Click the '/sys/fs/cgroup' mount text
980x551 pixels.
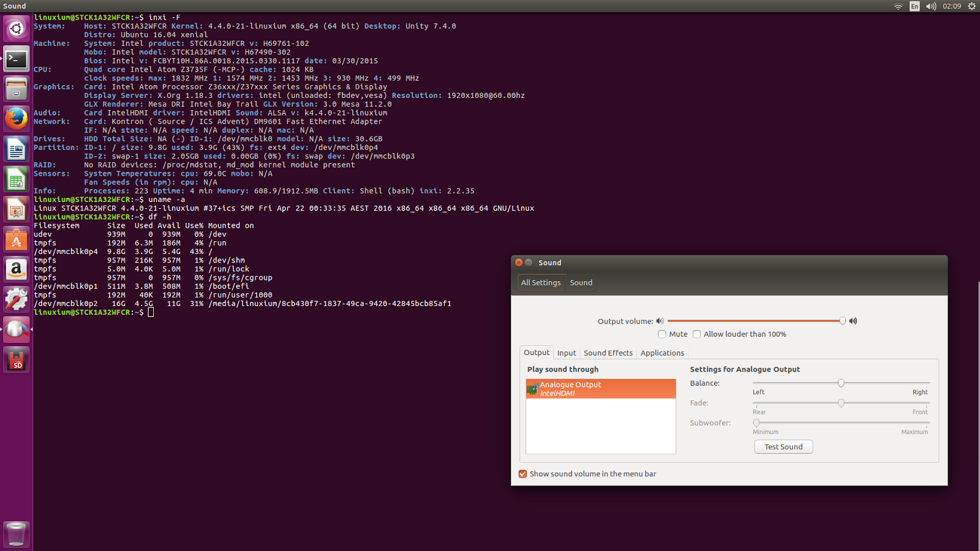pos(240,278)
